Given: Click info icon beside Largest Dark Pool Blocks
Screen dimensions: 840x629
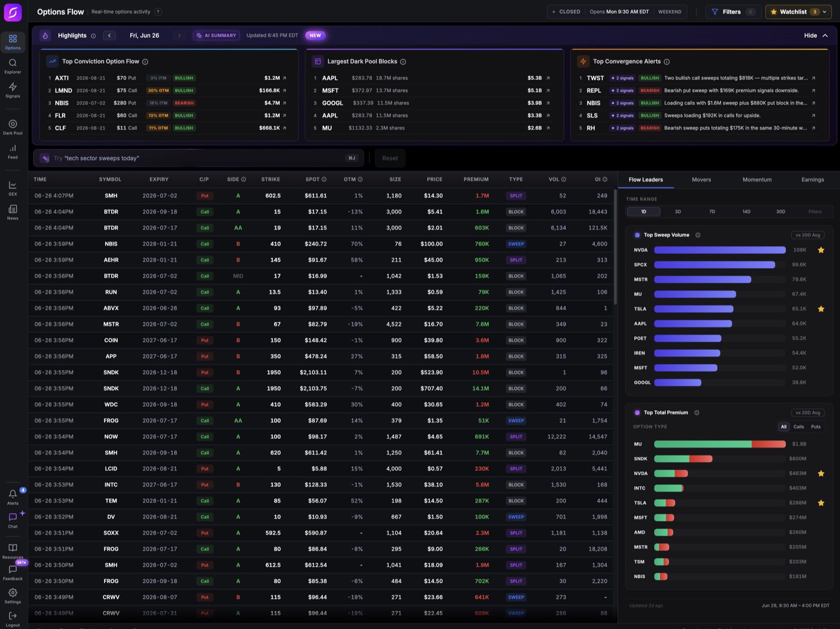Looking at the screenshot, I should click(x=403, y=61).
